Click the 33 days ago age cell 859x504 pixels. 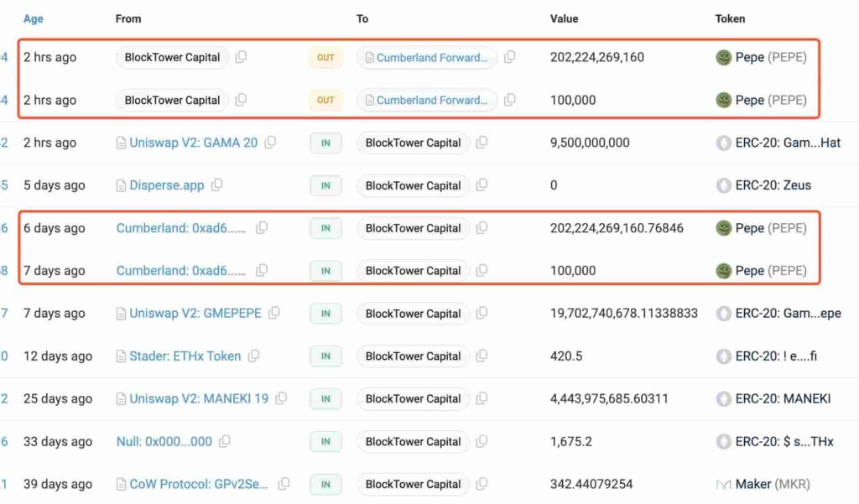[58, 442]
